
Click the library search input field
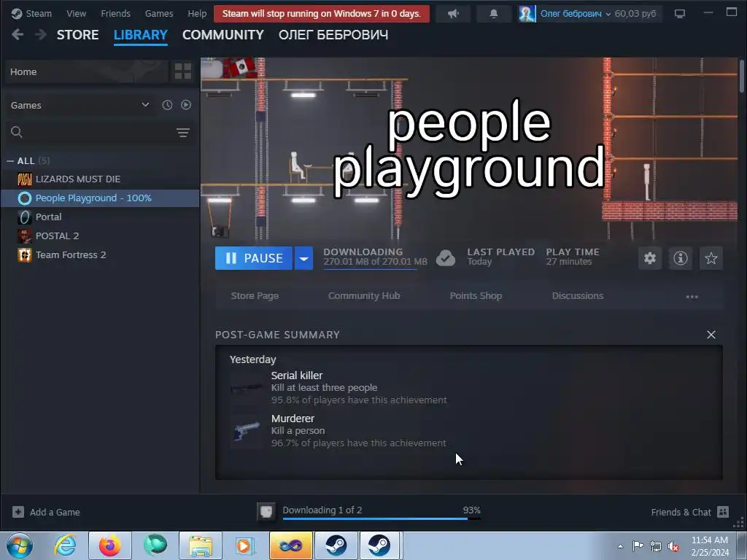point(98,133)
